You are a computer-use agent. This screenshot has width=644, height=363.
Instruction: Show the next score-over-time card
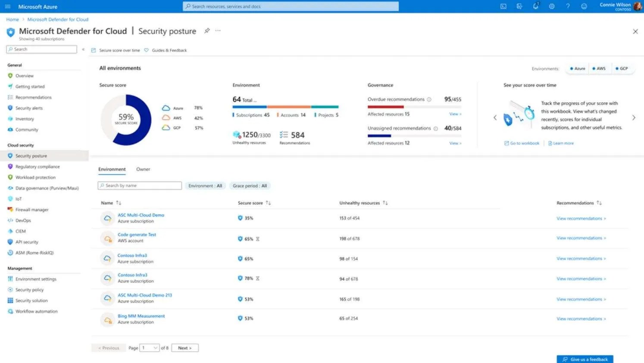point(634,117)
